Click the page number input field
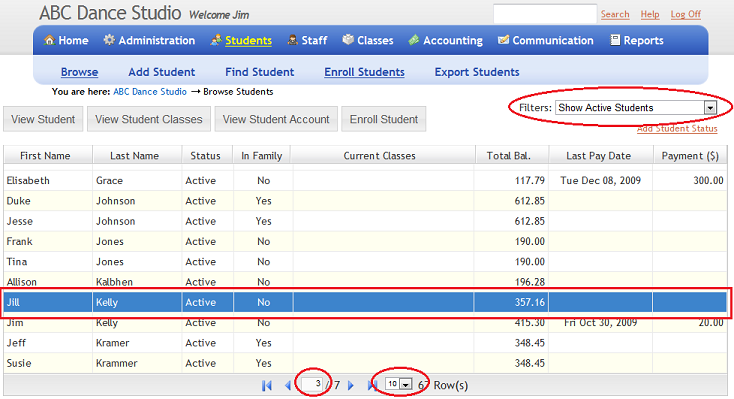 [x=312, y=384]
